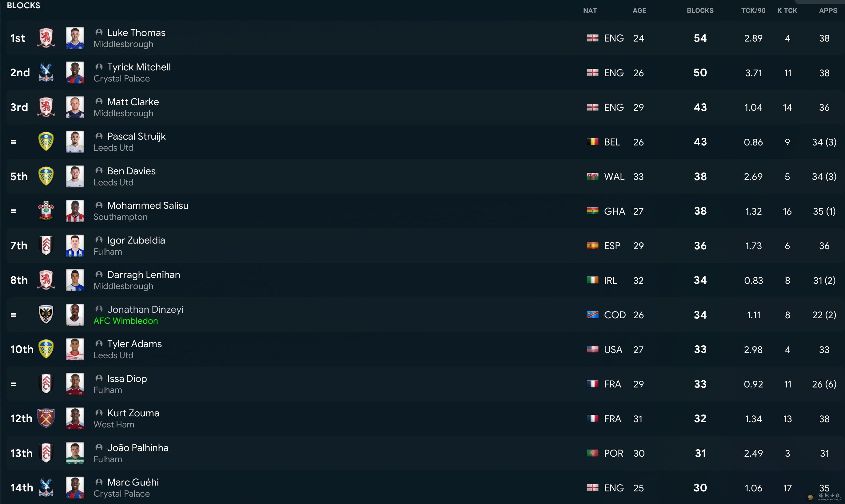Viewport: 845px width, 504px height.
Task: Click AFC Wimbledon badge beside Jonathan Dinzeyi
Action: click(46, 315)
